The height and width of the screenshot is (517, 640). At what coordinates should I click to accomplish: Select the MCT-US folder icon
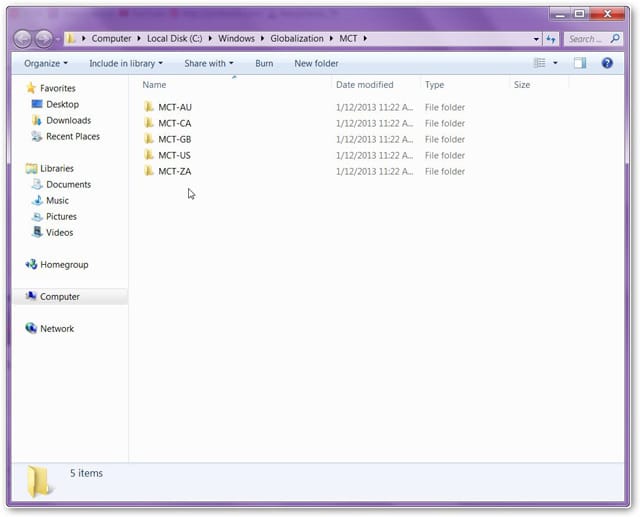(x=149, y=155)
